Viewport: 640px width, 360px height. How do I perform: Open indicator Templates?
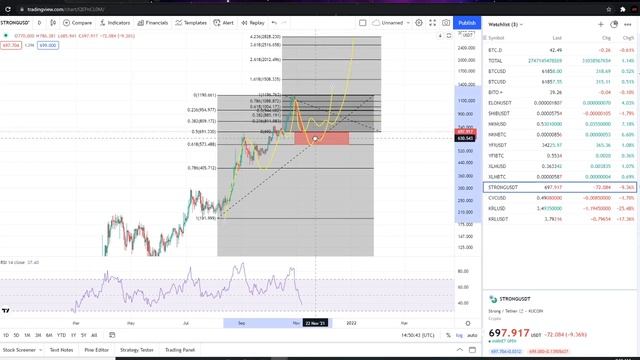click(191, 23)
